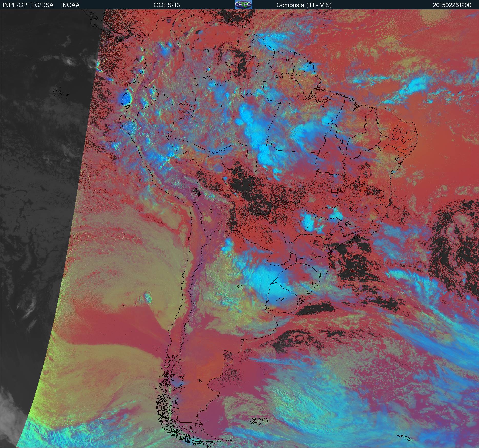479x448 pixels.
Task: Click the Mar Chiquita lake outline in Argentina
Action: click(x=240, y=287)
